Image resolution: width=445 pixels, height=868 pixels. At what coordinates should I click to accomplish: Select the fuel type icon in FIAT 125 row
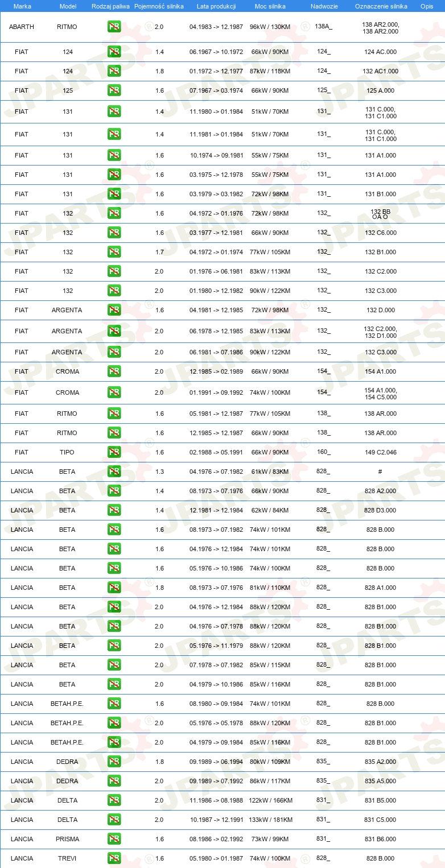point(114,90)
